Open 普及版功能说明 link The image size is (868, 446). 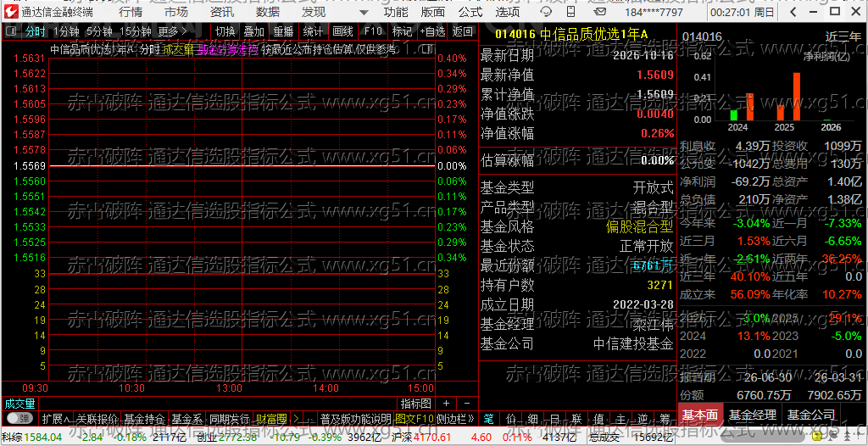coord(355,418)
